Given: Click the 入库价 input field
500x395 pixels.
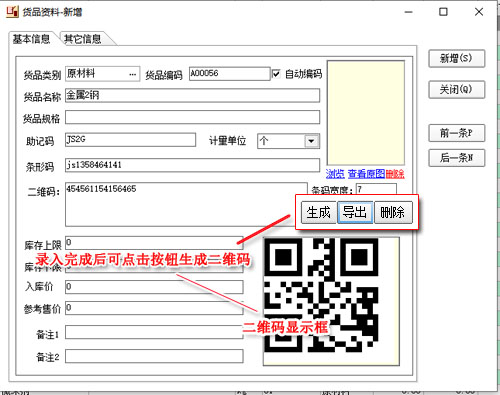Looking at the screenshot, I should pos(154,287).
